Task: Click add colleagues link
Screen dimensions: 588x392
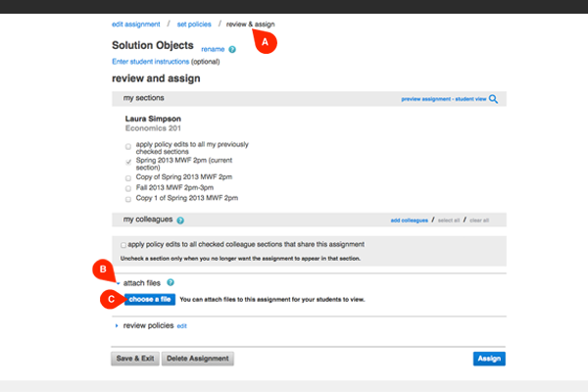Action: tap(409, 221)
